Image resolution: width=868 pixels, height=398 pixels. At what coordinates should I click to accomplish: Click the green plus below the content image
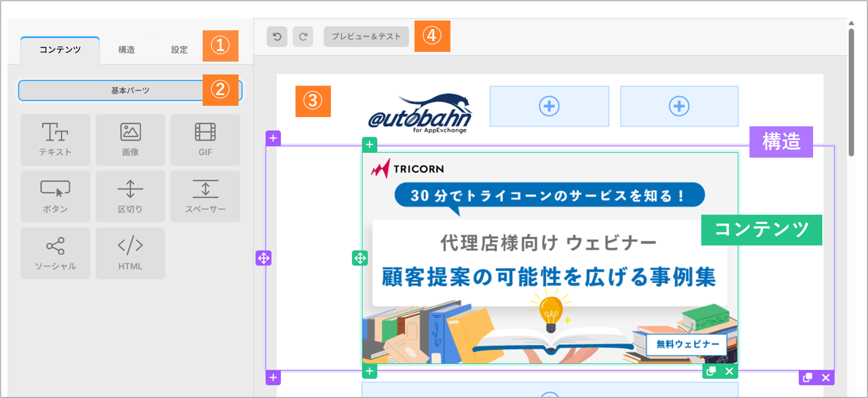(370, 371)
